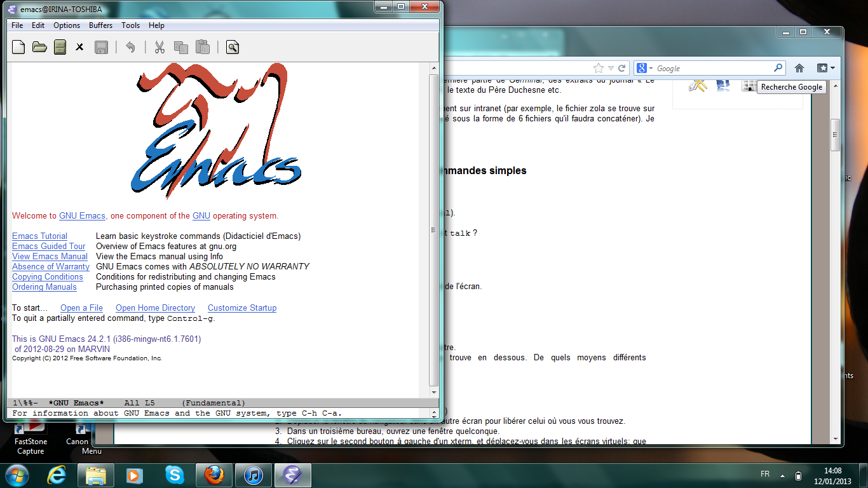Click the Copying Conditions link
The width and height of the screenshot is (868, 488).
48,276
